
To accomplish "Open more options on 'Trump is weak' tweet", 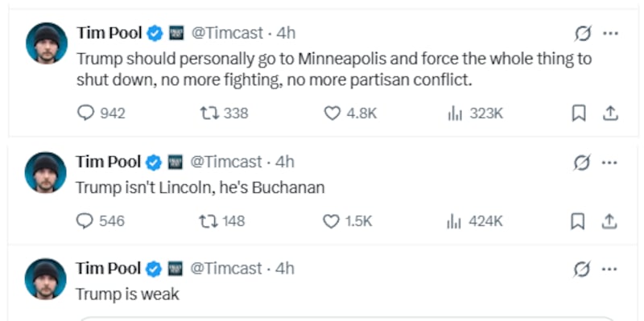I will point(609,270).
